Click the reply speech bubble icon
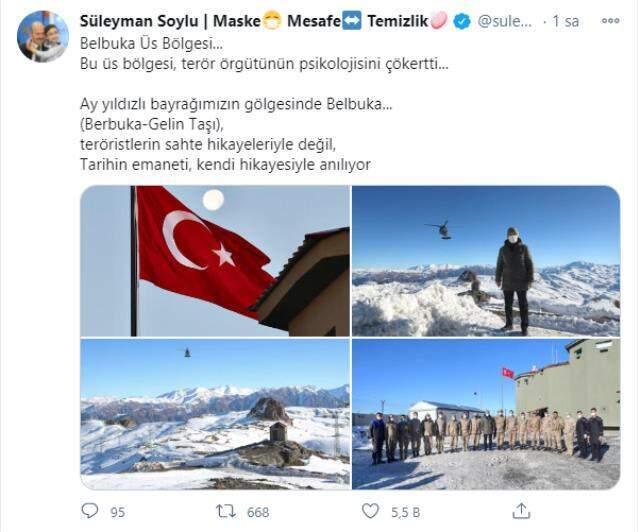 click(90, 511)
